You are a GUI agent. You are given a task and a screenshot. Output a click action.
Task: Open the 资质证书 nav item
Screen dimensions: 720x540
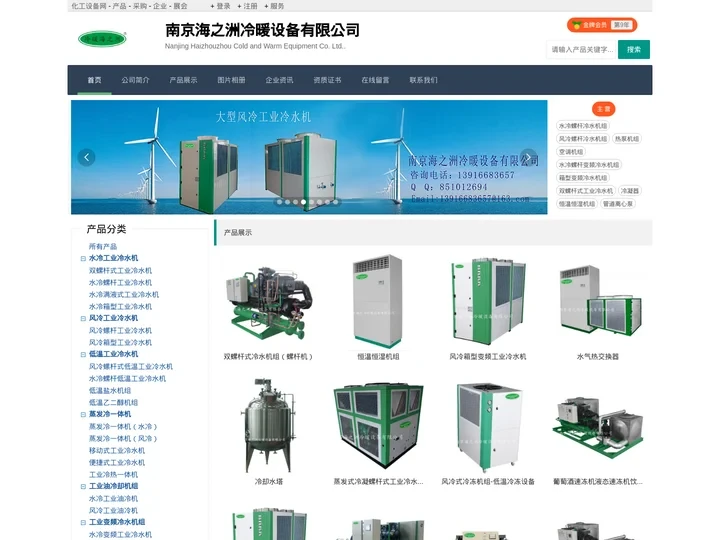coord(327,80)
